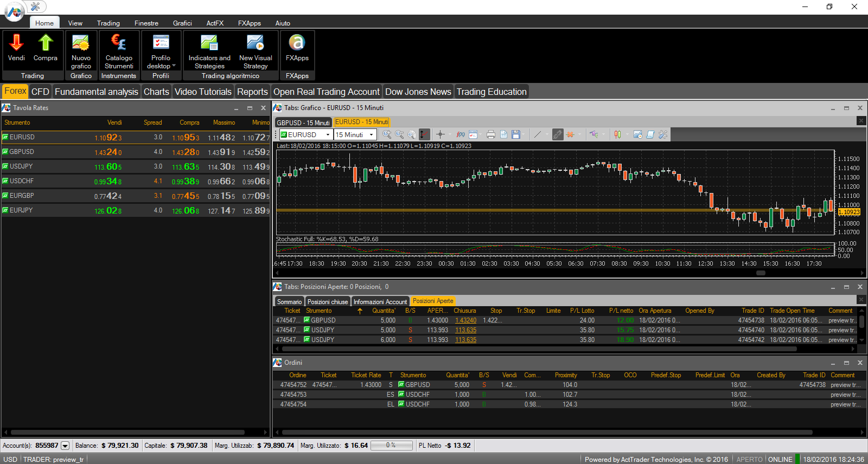Open chart settings wrench icon
The height and width of the screenshot is (464, 868).
[663, 134]
